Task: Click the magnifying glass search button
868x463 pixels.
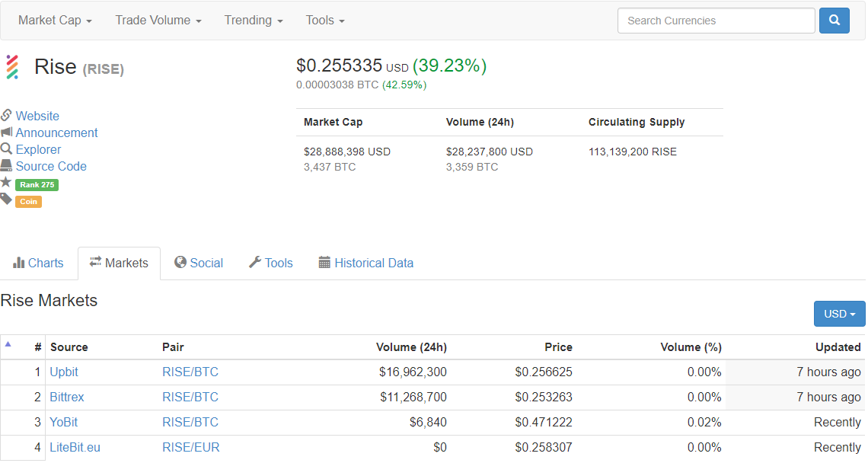Action: click(834, 21)
